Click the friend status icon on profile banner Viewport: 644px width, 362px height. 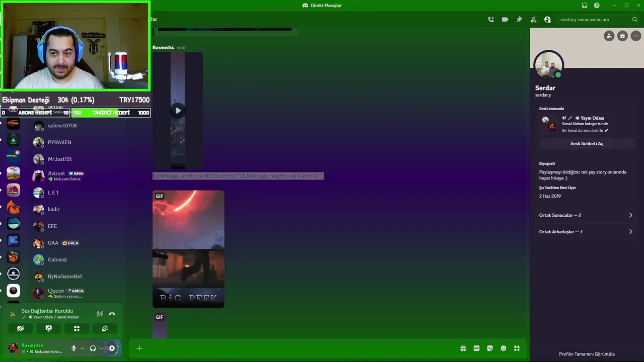pos(609,36)
